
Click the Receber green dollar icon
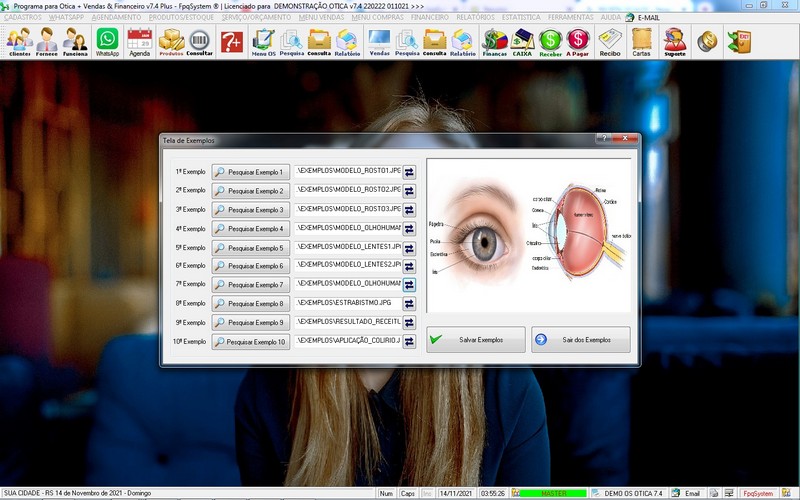pyautogui.click(x=550, y=41)
